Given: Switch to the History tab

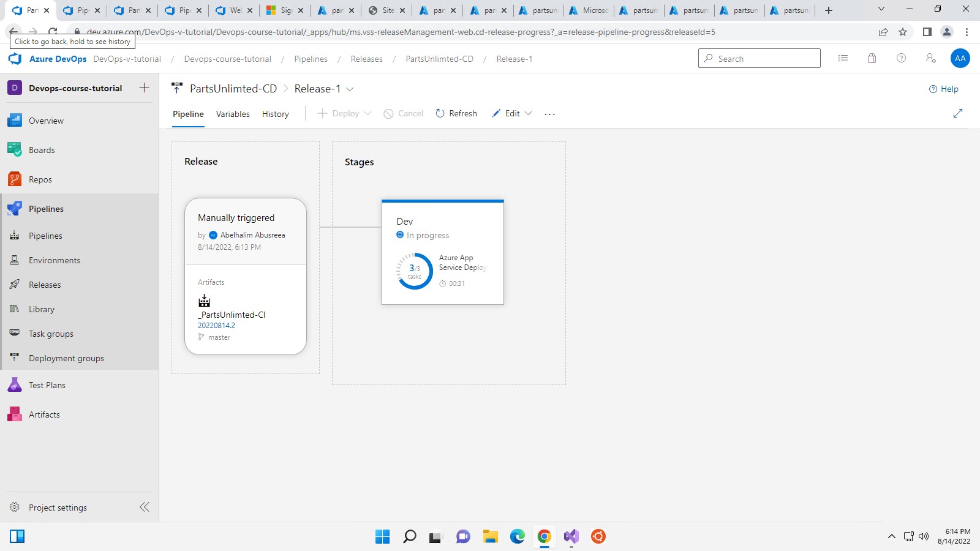Looking at the screenshot, I should click(x=276, y=114).
